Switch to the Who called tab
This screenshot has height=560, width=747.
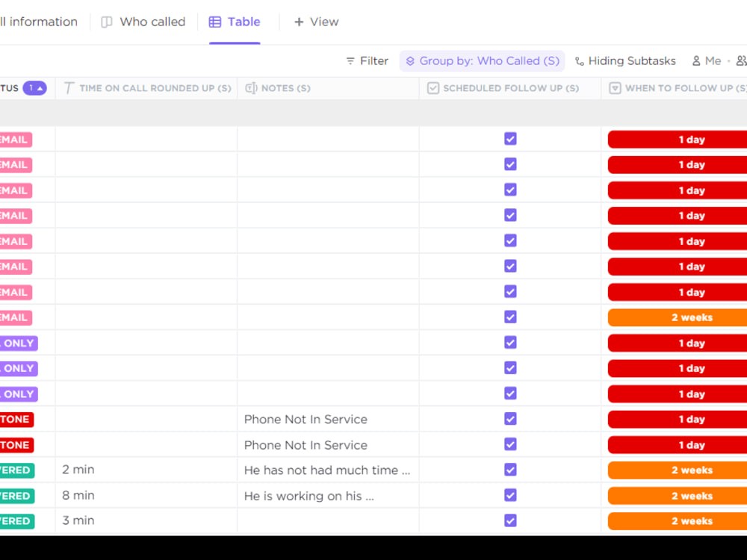[x=143, y=22]
